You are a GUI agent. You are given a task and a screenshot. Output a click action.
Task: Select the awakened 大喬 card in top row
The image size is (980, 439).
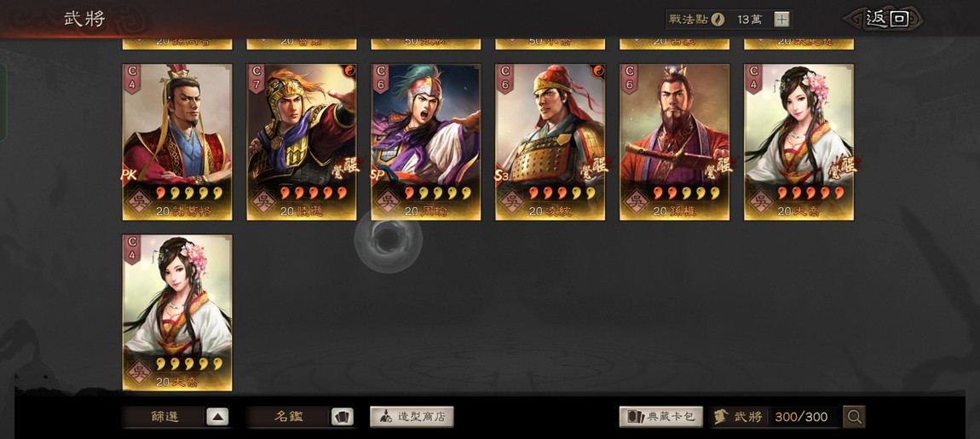(798, 142)
